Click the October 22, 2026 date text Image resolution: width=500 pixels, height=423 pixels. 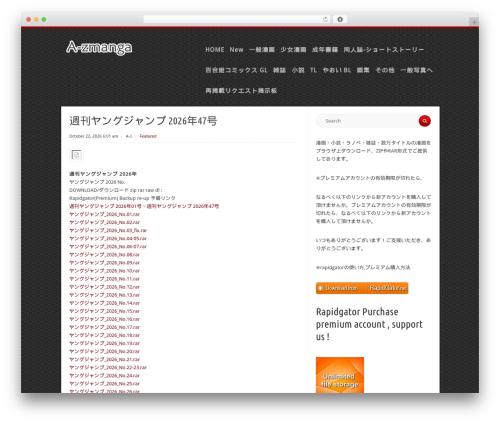(93, 136)
